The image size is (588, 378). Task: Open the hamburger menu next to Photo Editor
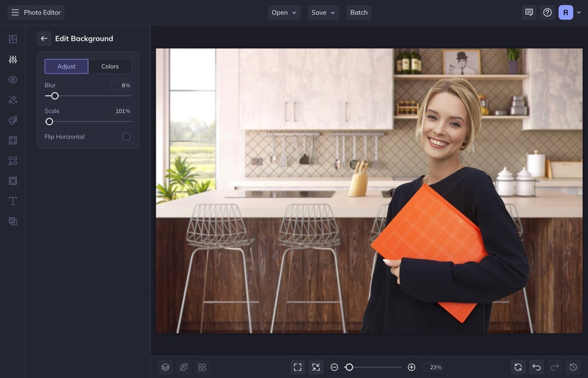point(15,12)
